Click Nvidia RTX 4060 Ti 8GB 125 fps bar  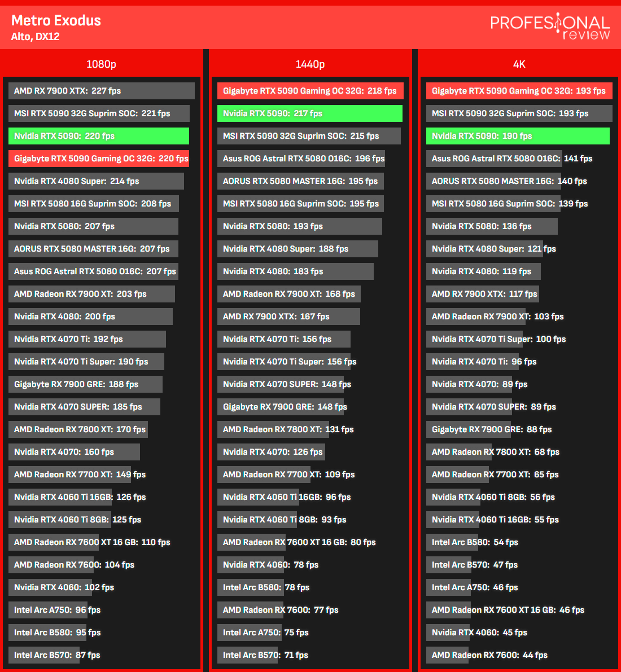click(60, 520)
